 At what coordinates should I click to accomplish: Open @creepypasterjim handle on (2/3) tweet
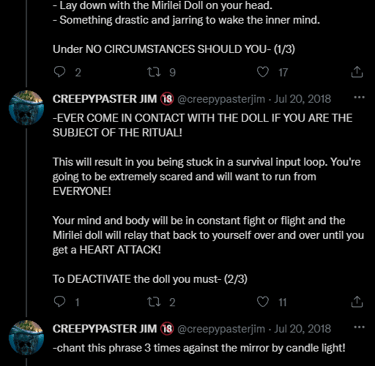tap(221, 99)
